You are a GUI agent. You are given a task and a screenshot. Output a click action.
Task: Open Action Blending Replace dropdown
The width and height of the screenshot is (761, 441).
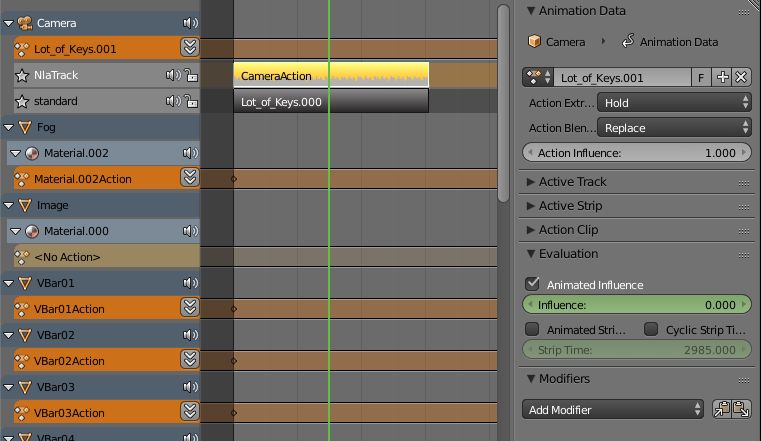pos(674,128)
